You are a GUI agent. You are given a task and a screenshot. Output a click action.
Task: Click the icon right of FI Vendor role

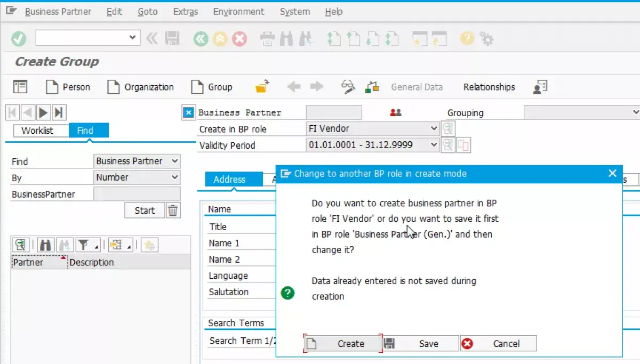tap(448, 128)
